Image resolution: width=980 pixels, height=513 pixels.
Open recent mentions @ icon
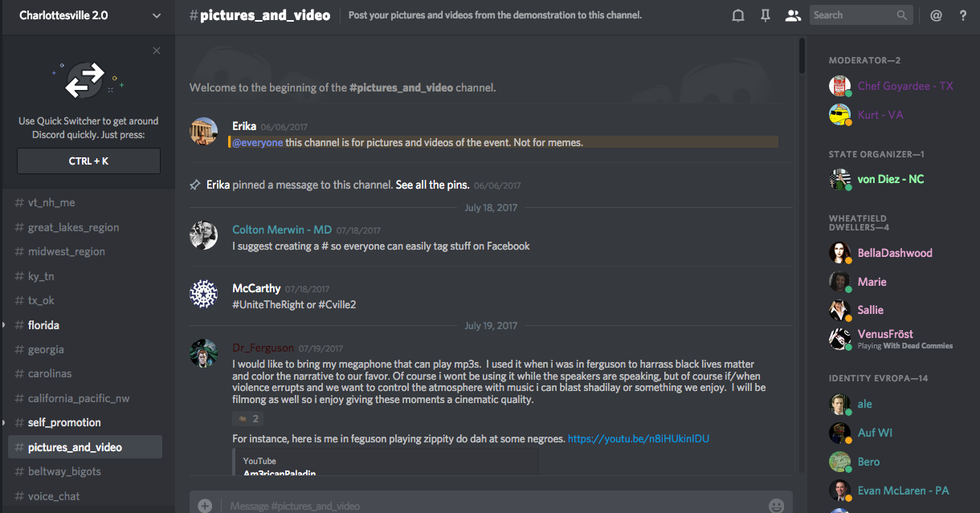point(936,15)
